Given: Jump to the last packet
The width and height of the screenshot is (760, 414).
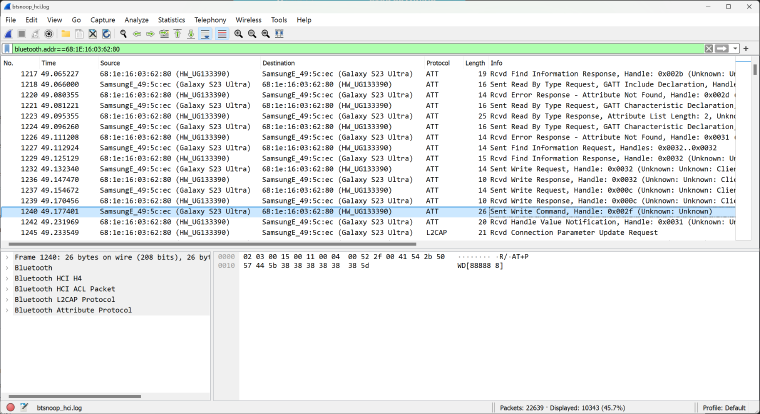Looking at the screenshot, I should pyautogui.click(x=191, y=34).
